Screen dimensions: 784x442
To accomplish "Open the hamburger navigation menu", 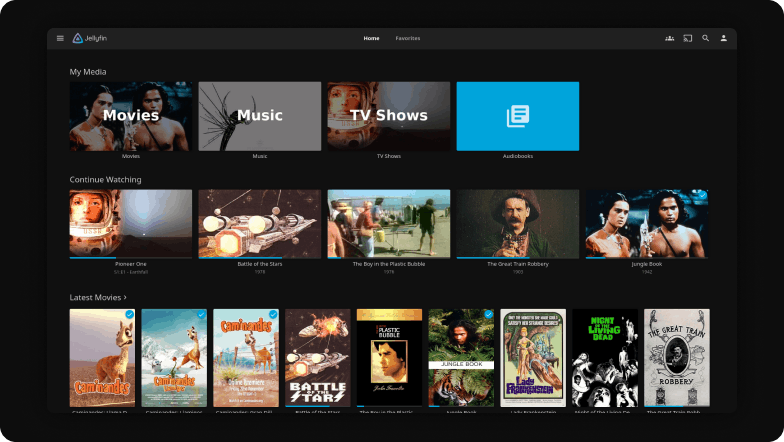I will 60,38.
